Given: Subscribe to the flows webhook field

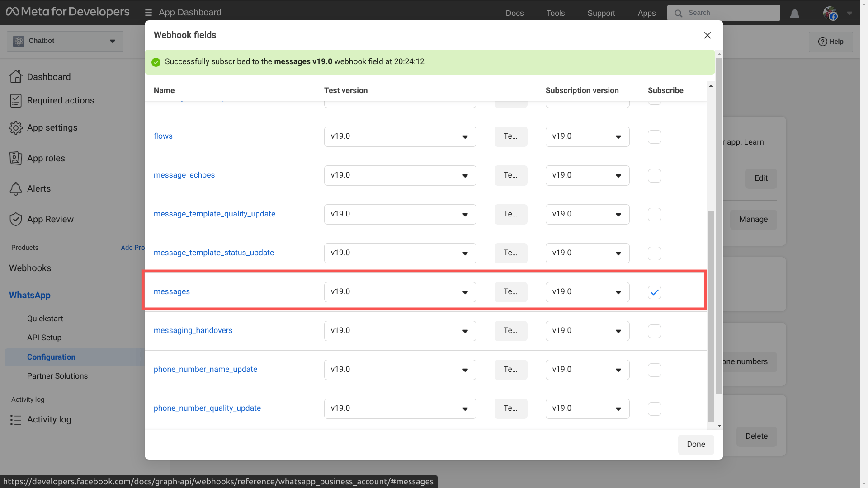Looking at the screenshot, I should (654, 137).
